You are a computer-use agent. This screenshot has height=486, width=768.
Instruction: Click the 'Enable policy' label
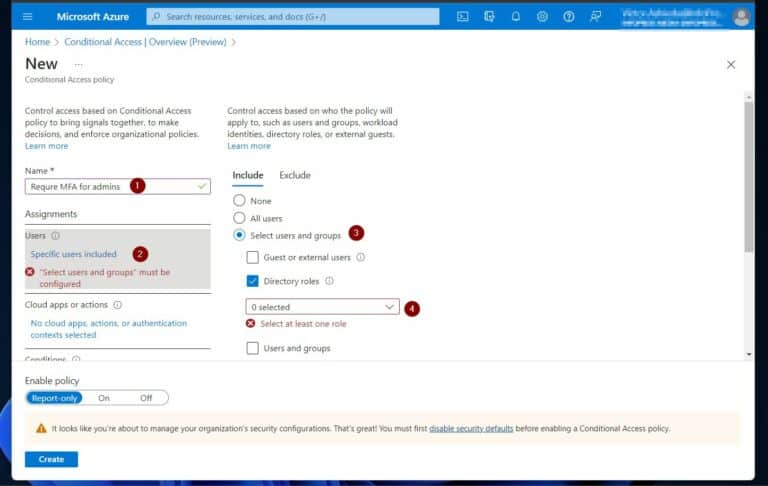[52, 381]
